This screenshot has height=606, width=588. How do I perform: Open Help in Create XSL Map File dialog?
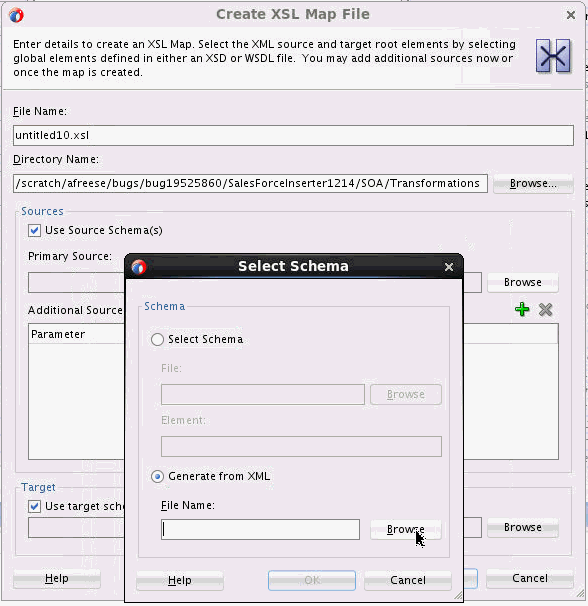57,578
